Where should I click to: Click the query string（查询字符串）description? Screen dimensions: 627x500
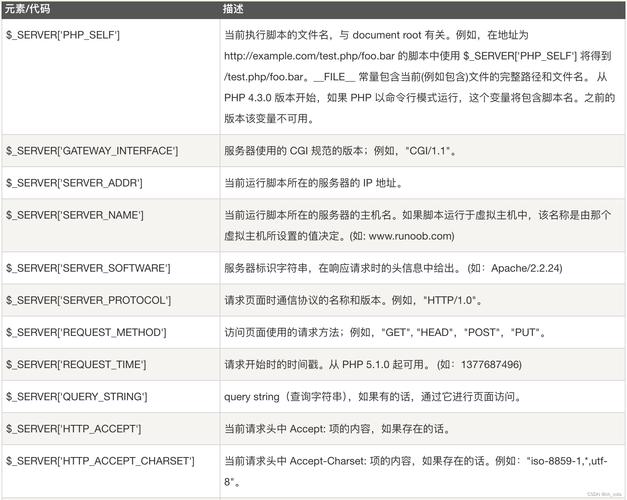click(x=373, y=397)
